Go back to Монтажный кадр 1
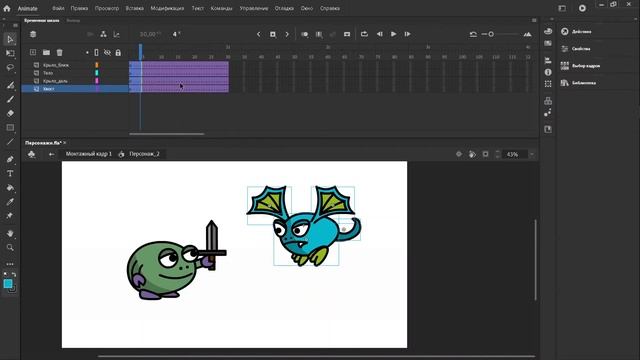 click(89, 154)
